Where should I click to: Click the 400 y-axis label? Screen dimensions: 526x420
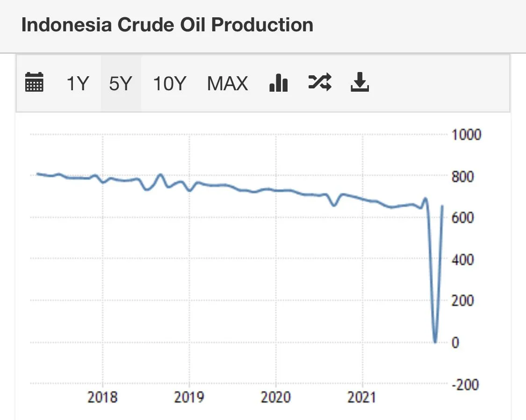462,259
